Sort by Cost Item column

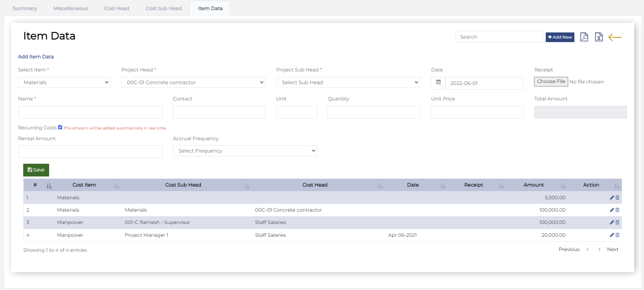[x=117, y=186]
